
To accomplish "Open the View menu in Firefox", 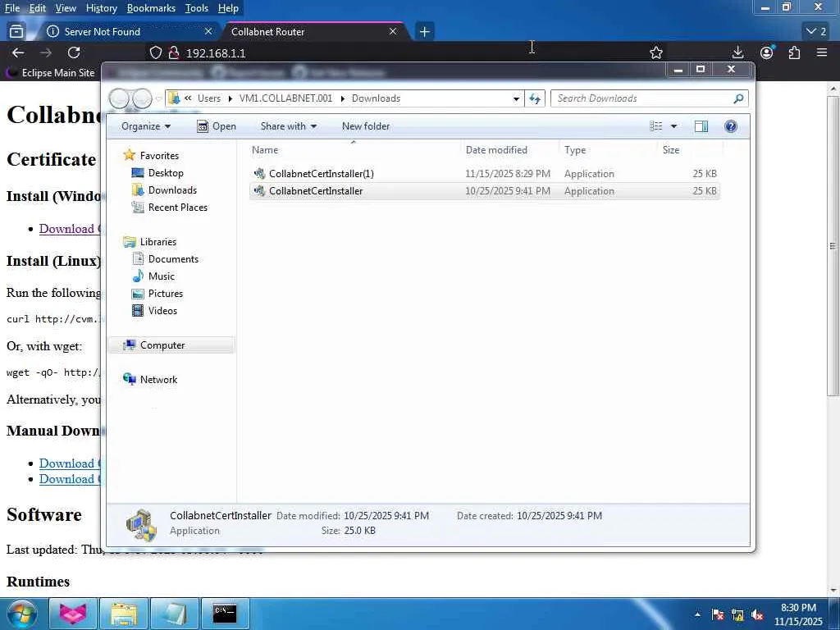I will tap(66, 8).
